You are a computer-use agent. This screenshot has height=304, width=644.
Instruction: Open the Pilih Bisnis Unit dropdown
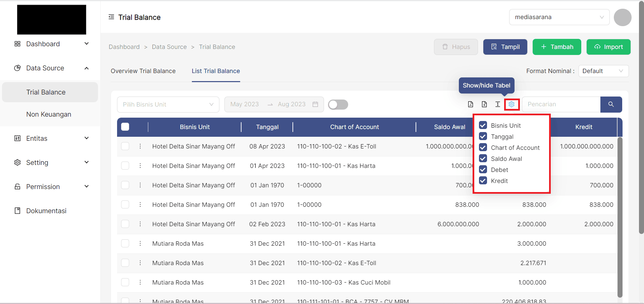(168, 105)
